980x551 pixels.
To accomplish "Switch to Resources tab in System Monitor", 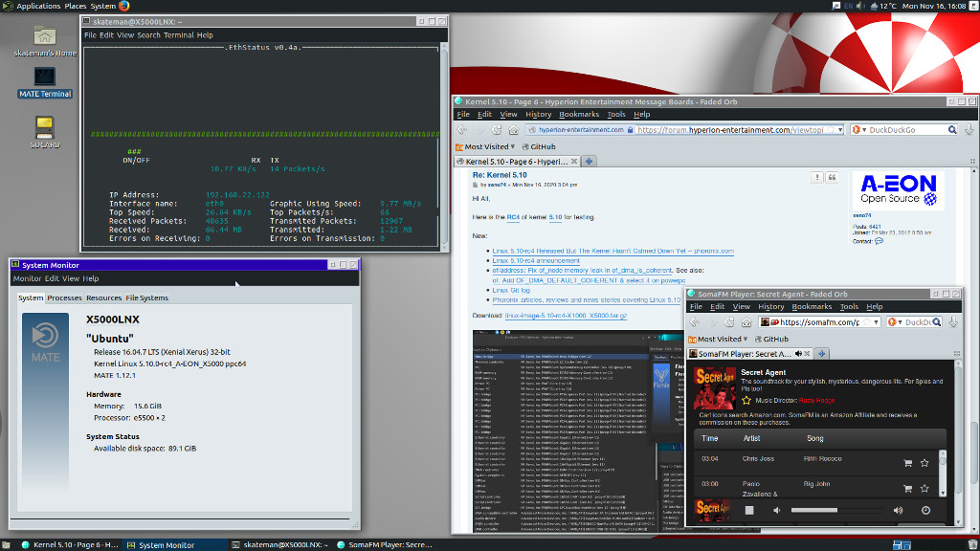I will click(103, 298).
